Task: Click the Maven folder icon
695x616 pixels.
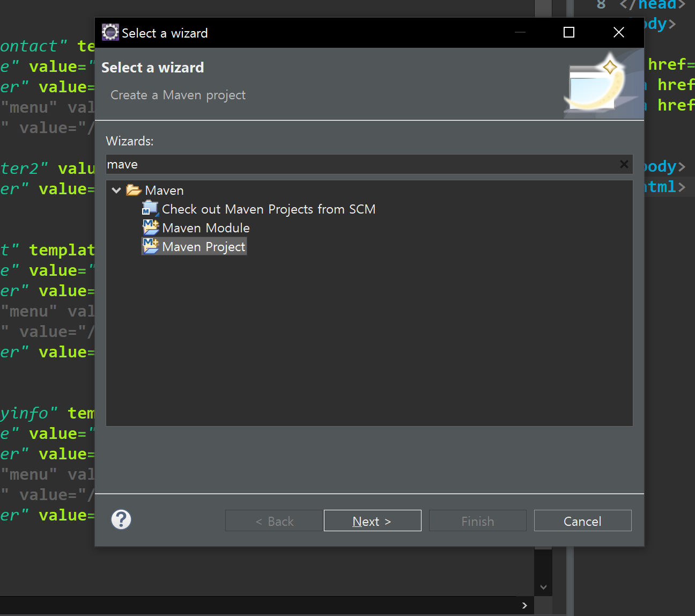Action: [134, 190]
